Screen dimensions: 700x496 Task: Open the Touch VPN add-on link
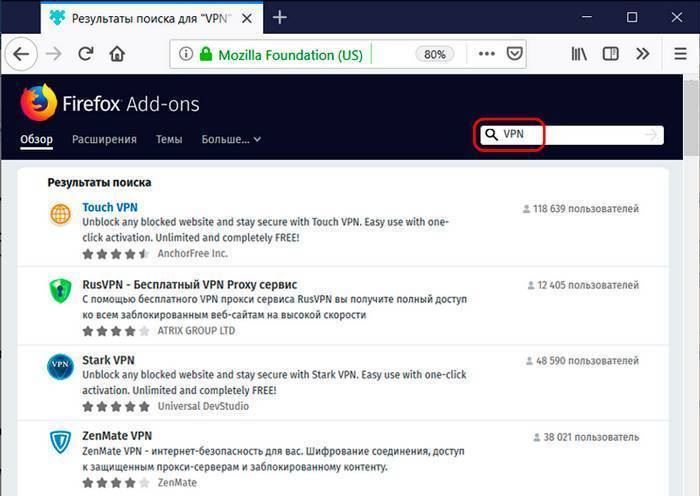[x=110, y=207]
